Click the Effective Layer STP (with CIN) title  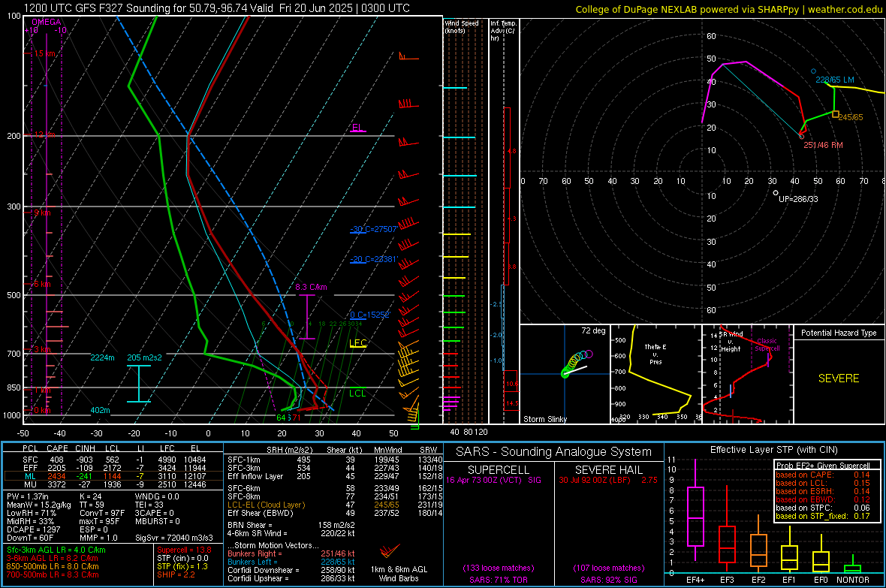click(x=773, y=450)
